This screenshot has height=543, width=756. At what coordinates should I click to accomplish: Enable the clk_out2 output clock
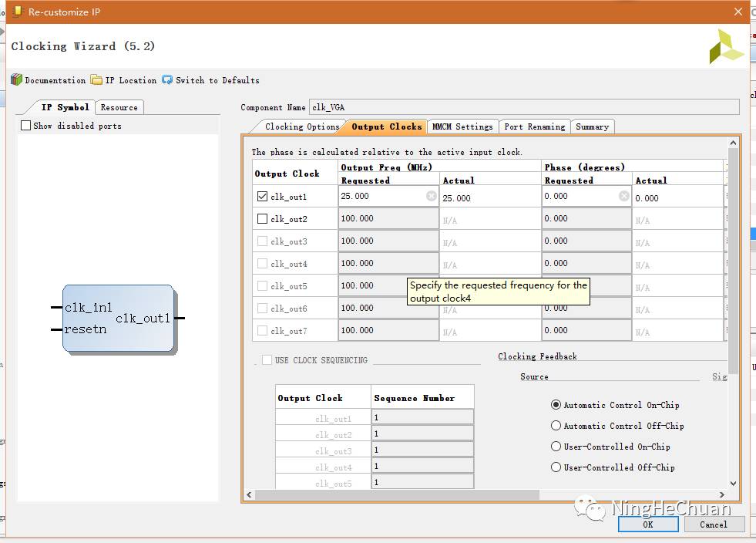click(x=263, y=219)
